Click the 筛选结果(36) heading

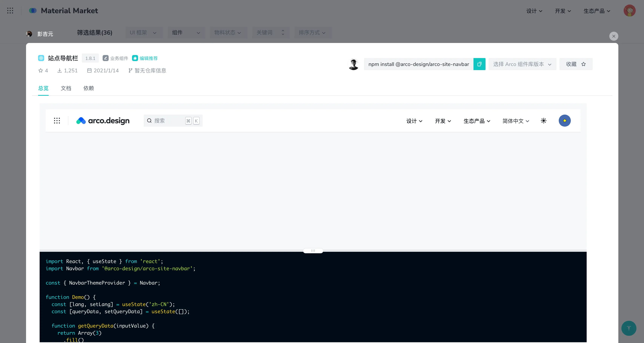coord(95,33)
